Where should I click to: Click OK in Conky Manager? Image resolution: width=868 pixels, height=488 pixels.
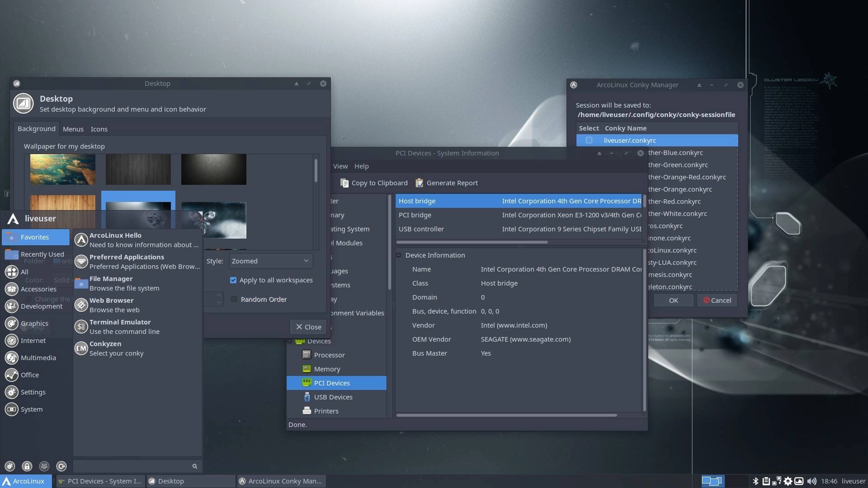click(673, 300)
